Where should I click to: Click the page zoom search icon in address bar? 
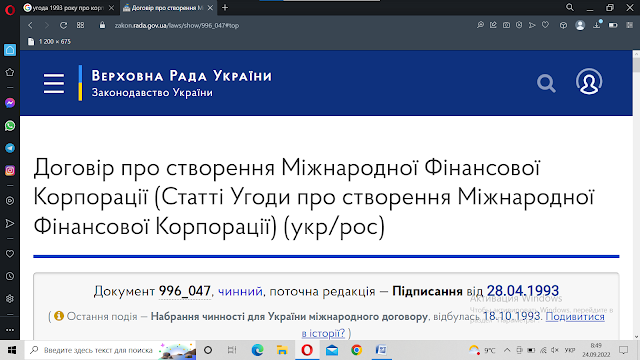[480, 25]
